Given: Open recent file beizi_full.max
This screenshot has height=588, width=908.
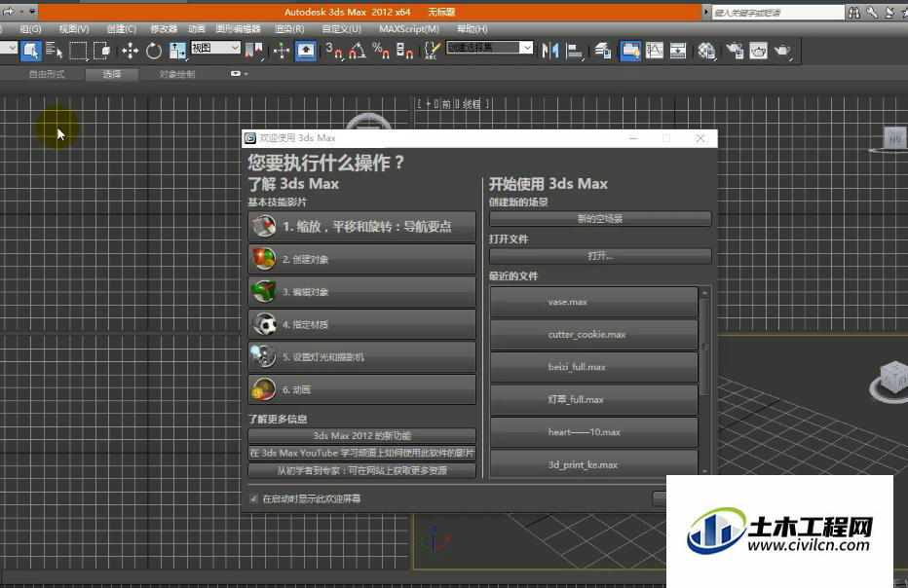Looking at the screenshot, I should tap(593, 367).
